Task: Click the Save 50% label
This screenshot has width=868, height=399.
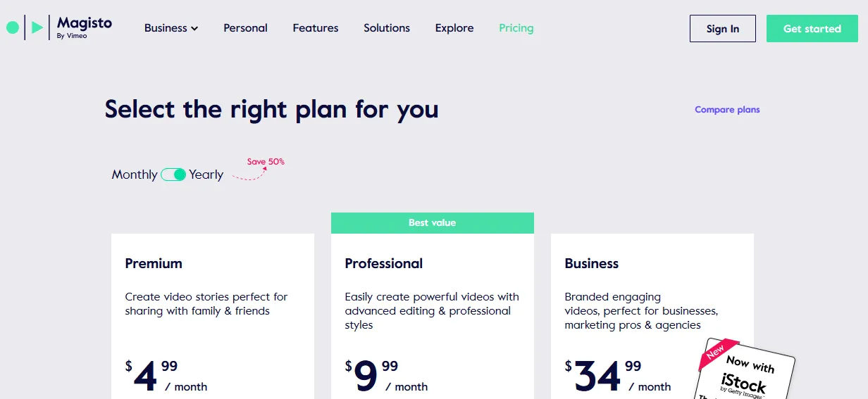Action: [266, 162]
